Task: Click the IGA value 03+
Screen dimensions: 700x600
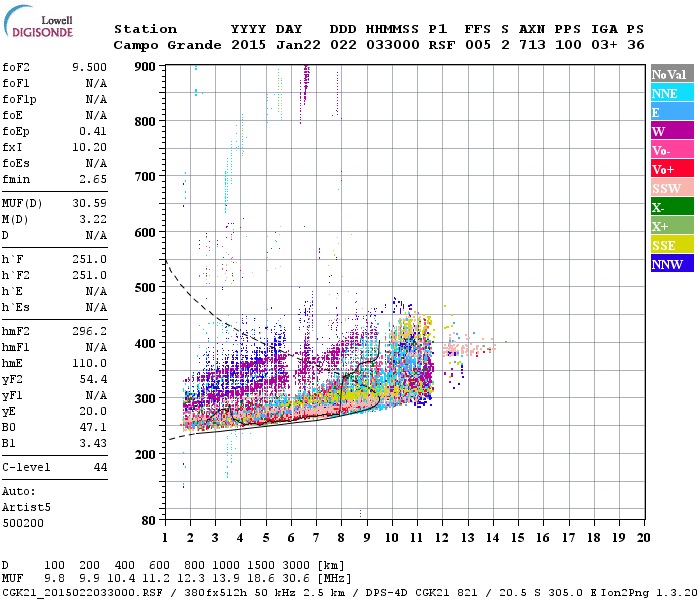Action: [604, 45]
